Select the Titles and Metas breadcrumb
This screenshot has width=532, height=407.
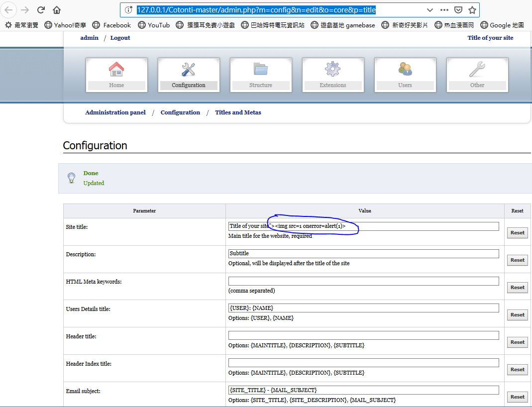click(x=238, y=112)
